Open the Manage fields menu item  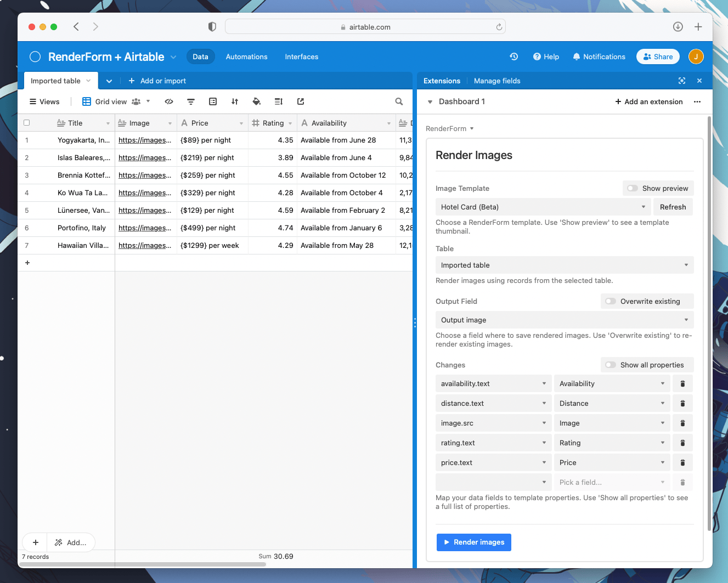[x=497, y=81]
